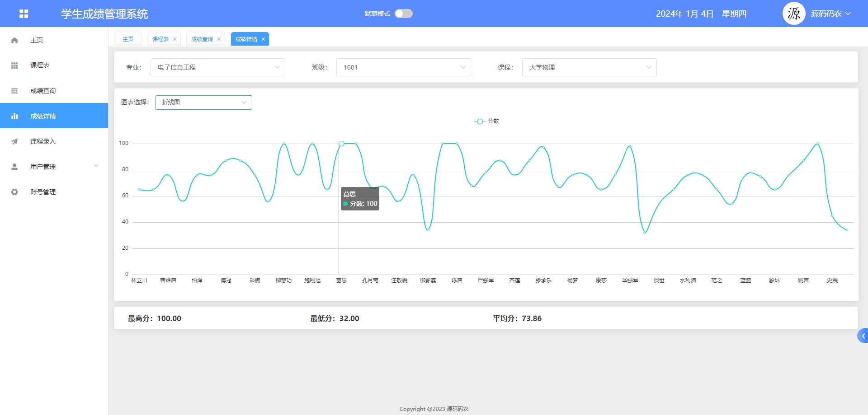This screenshot has height=415, width=868.
Task: Close the 成绩详情 tab
Action: point(263,39)
